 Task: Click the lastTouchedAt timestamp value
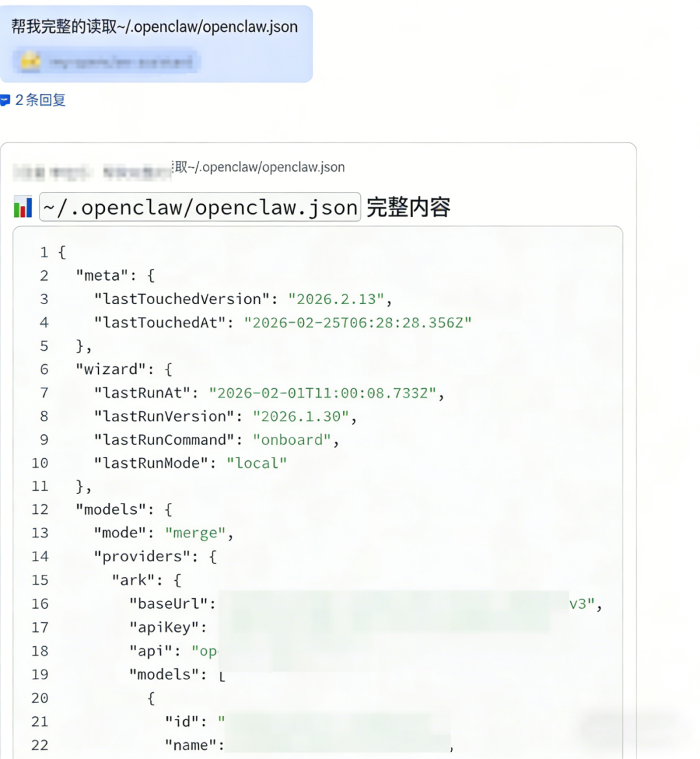(x=358, y=322)
